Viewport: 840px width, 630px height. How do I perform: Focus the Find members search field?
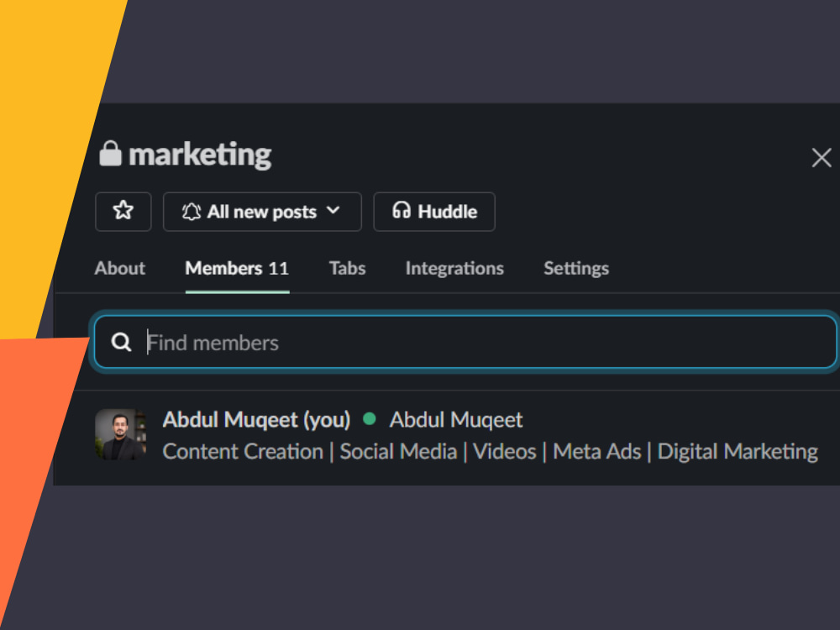465,342
